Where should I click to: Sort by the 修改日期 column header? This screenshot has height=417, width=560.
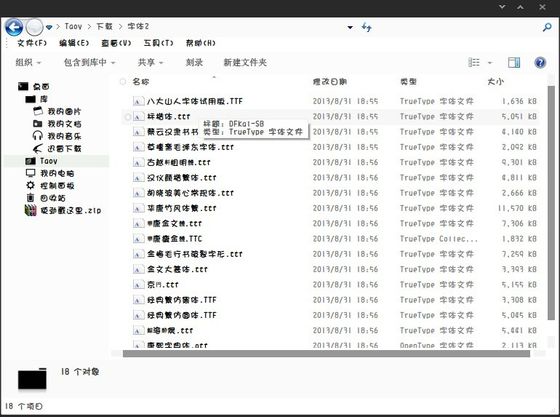(330, 82)
